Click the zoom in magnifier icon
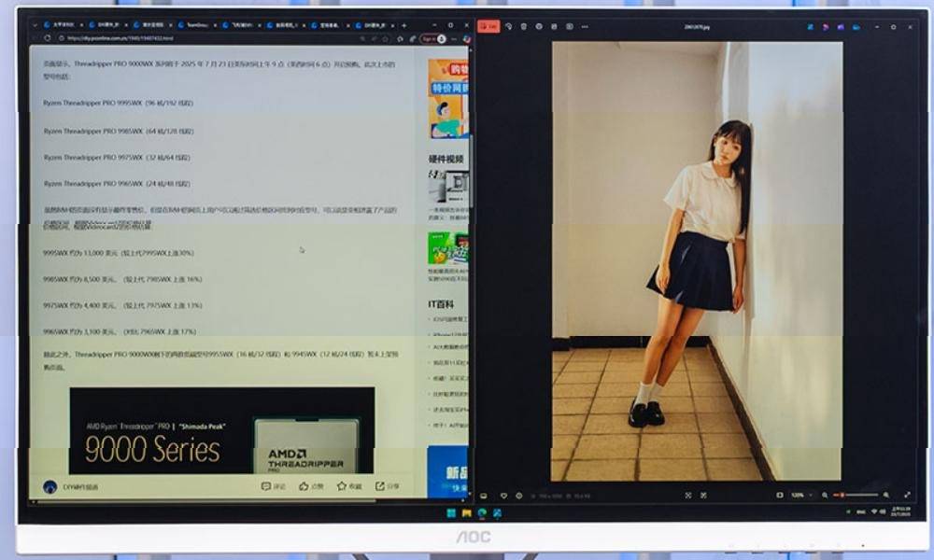The width and height of the screenshot is (934, 560). [x=886, y=495]
